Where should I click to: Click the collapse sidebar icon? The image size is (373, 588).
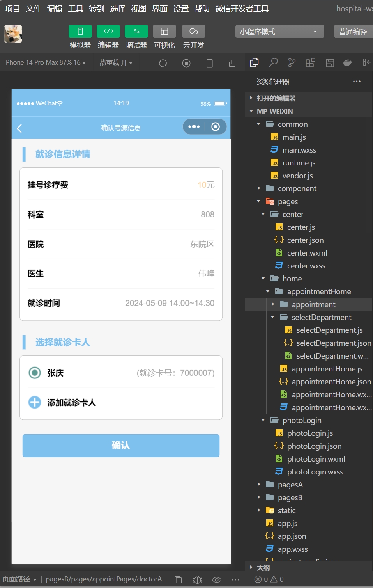(x=367, y=62)
